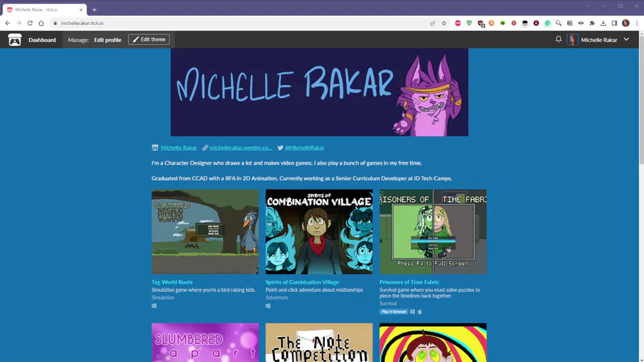Open The Note Competition game thumbnail
Screen dimensions: 644x362
click(x=319, y=343)
